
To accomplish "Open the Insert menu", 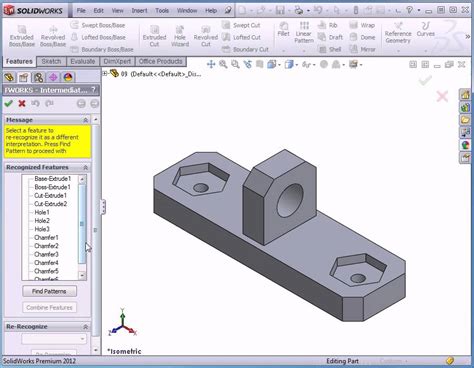I will point(139,11).
